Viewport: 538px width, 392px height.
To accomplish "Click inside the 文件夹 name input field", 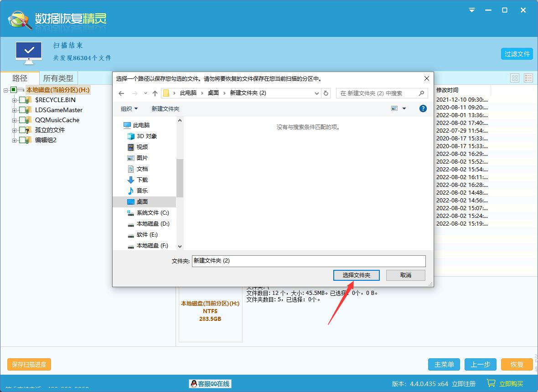I will tap(308, 261).
